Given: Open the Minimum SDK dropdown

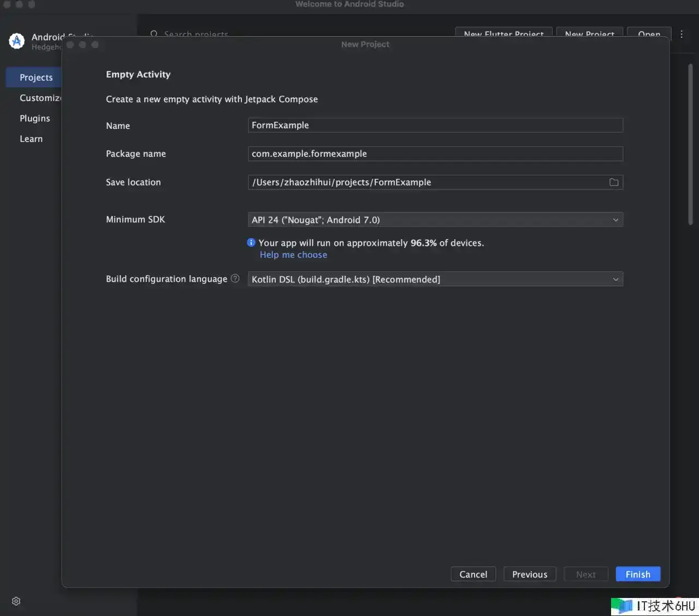Looking at the screenshot, I should tap(435, 220).
